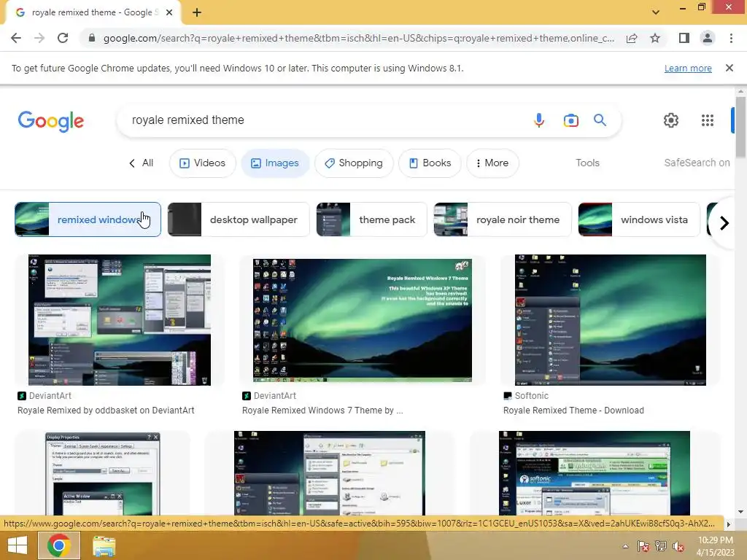Switch to the Books tab
Screen dimensions: 747x560
430,163
